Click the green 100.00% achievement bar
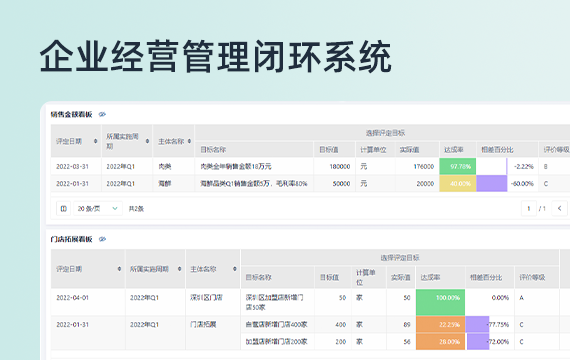The image size is (570, 360). coord(440,302)
